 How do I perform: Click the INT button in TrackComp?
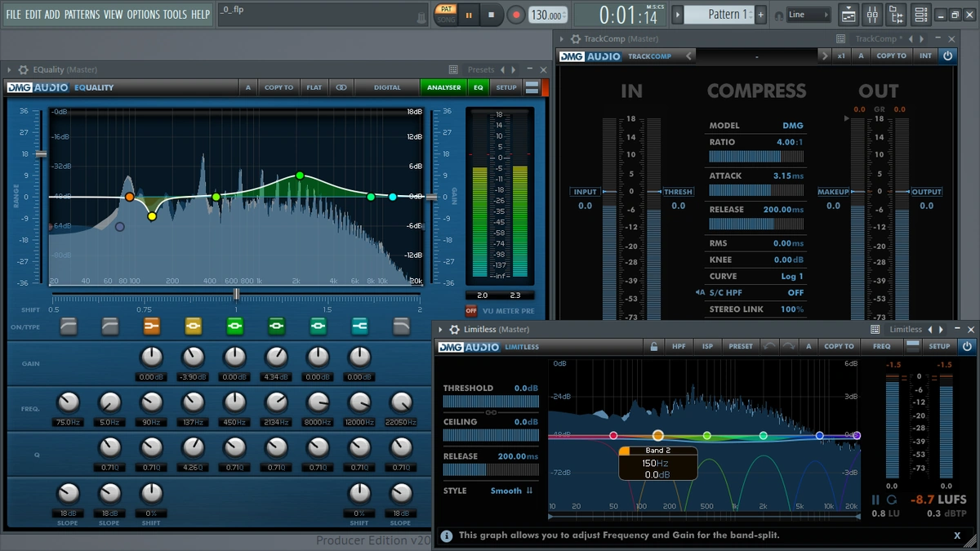point(925,56)
